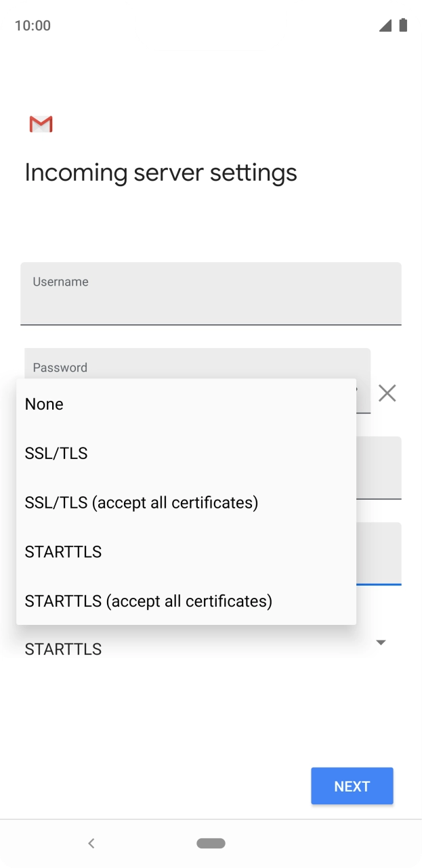Click the dropdown arrow next to STARTTLS
This screenshot has width=422, height=868.
pos(380,642)
